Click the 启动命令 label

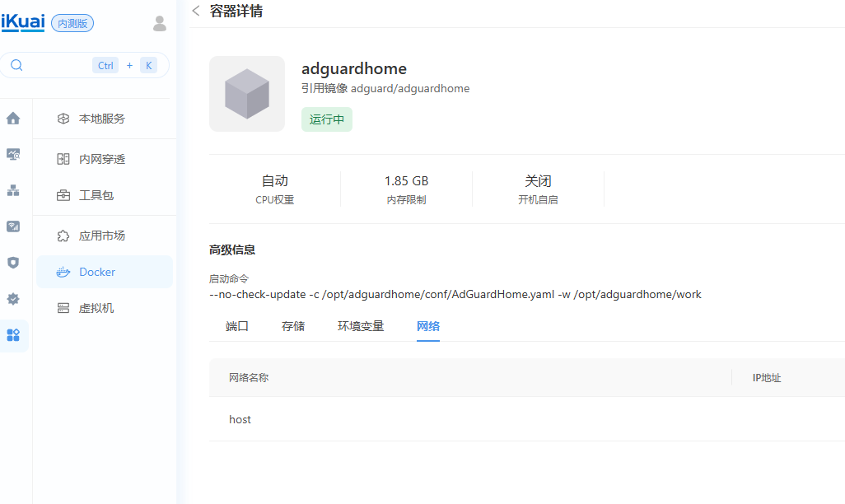[x=229, y=278]
